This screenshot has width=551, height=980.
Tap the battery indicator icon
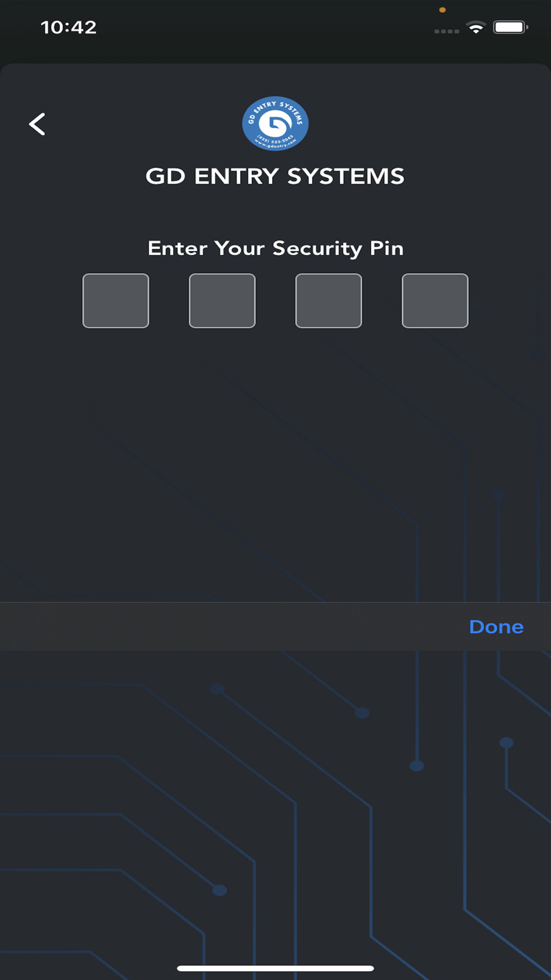pos(511,27)
